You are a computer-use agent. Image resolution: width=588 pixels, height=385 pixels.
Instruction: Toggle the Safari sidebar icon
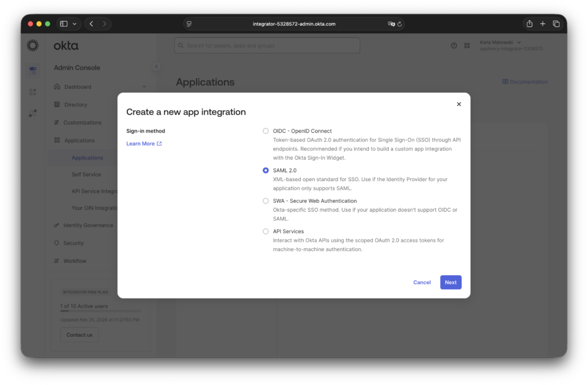(x=64, y=24)
